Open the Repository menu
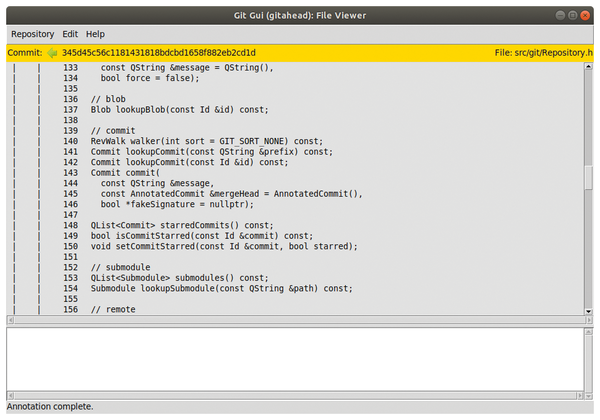This screenshot has width=600, height=420. point(33,34)
